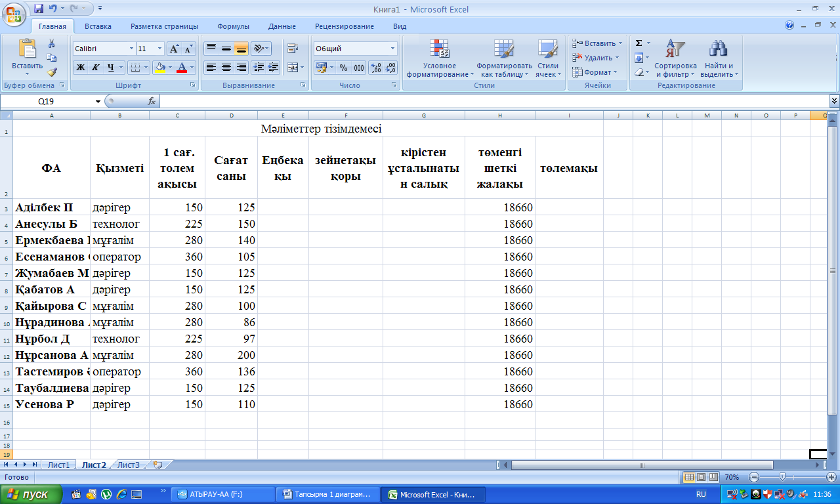The image size is (840, 504).
Task: Switch to the Рецензирование tab
Action: click(x=344, y=26)
